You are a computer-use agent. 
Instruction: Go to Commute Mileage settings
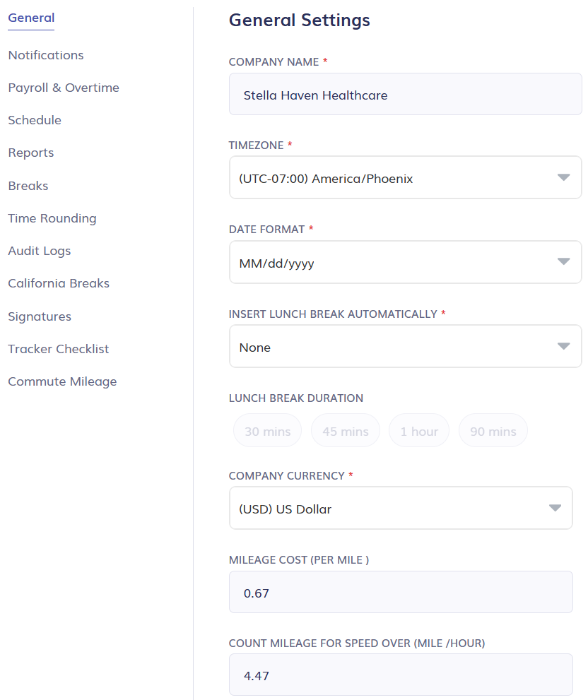point(61,381)
